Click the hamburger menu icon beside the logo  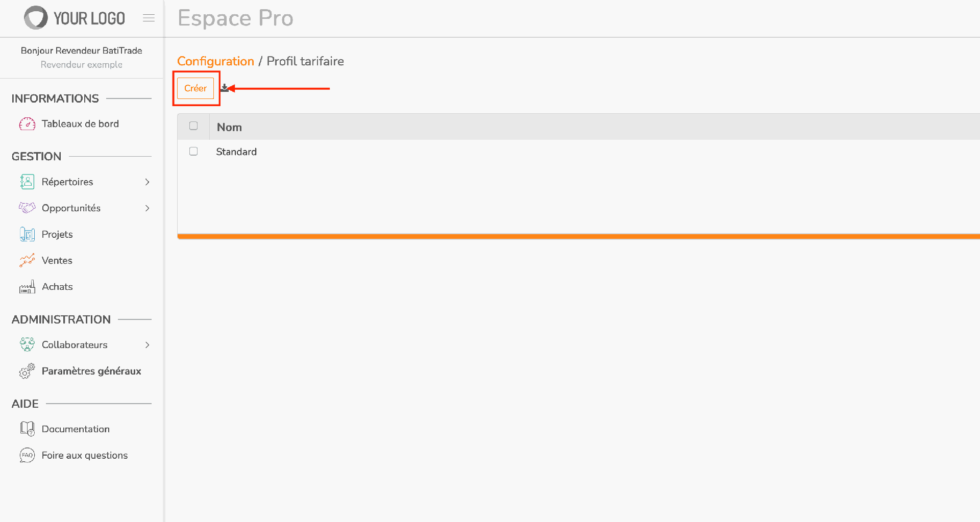point(149,18)
